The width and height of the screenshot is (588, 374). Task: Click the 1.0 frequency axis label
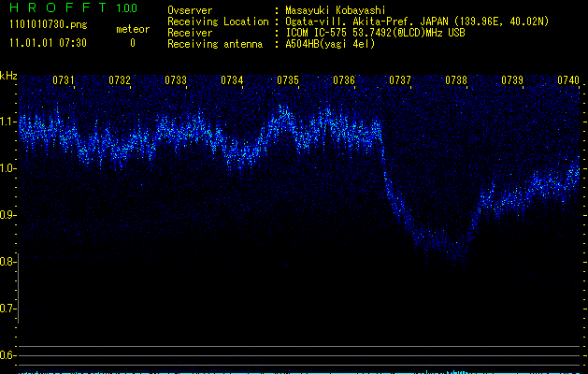tap(8, 168)
